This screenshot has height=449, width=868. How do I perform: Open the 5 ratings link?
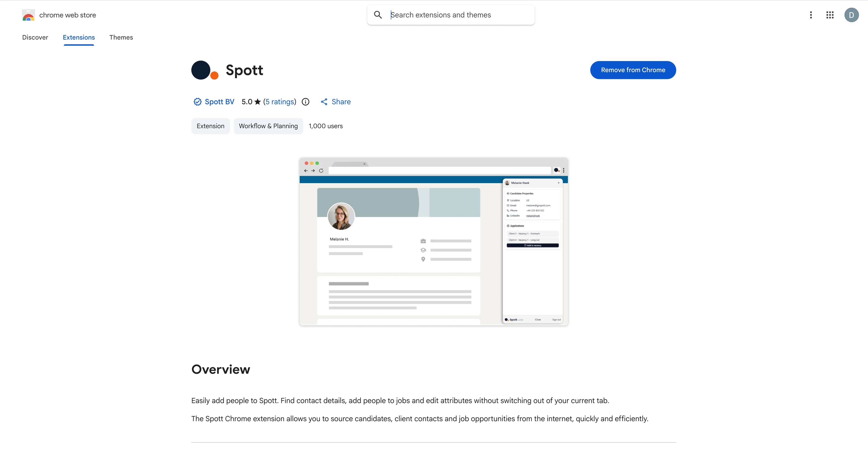(x=280, y=102)
